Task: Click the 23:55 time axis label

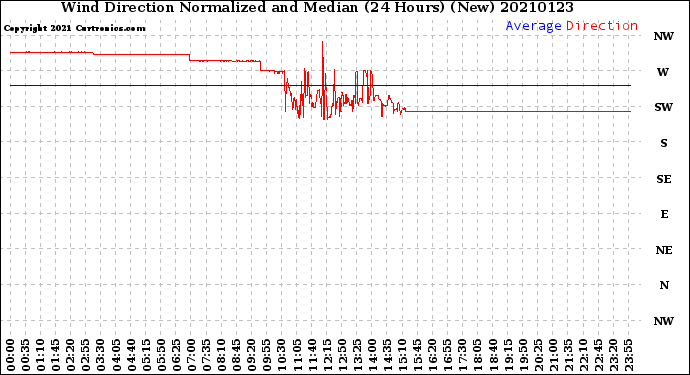Action: point(628,355)
